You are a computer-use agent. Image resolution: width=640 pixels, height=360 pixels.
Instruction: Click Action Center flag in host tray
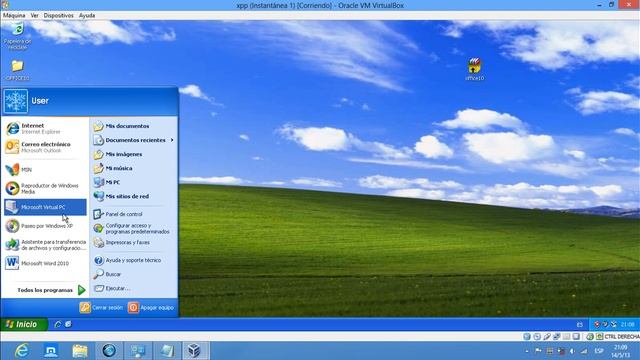pos(538,351)
